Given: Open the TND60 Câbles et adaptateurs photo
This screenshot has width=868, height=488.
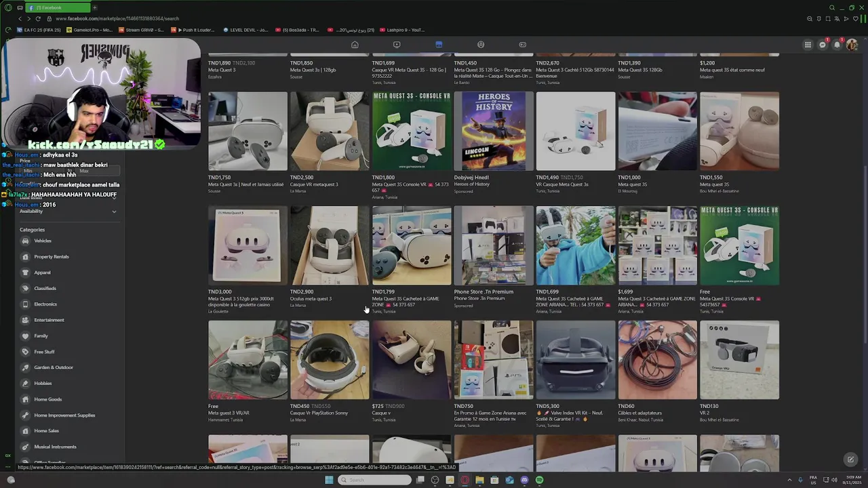Looking at the screenshot, I should [x=658, y=360].
